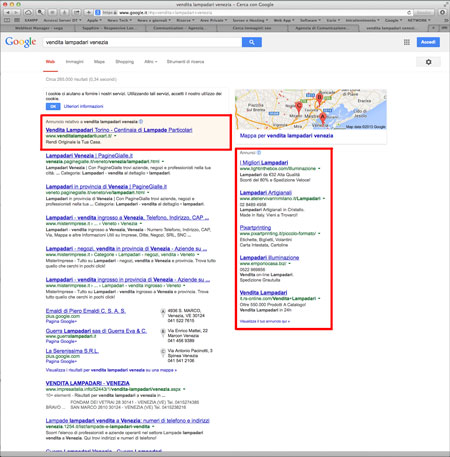This screenshot has width=450, height=457.
Task: Open the Web App bookmarks dropdown
Action: click(x=284, y=20)
